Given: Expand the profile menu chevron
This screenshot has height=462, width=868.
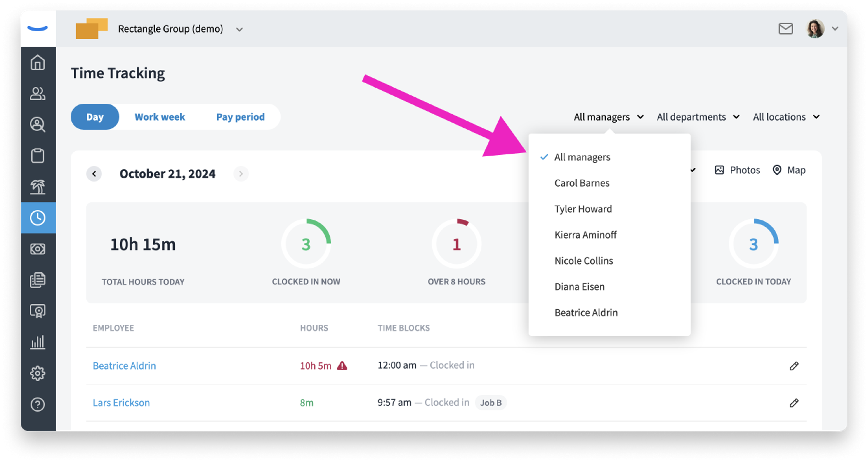Looking at the screenshot, I should pyautogui.click(x=835, y=29).
